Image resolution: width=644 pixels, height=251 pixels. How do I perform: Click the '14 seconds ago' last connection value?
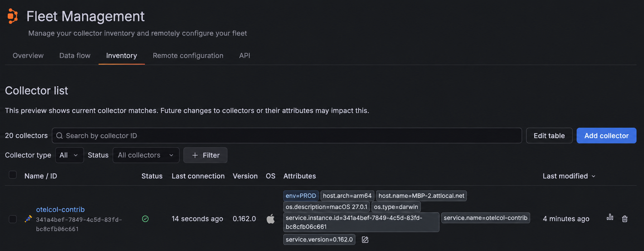coord(197,219)
